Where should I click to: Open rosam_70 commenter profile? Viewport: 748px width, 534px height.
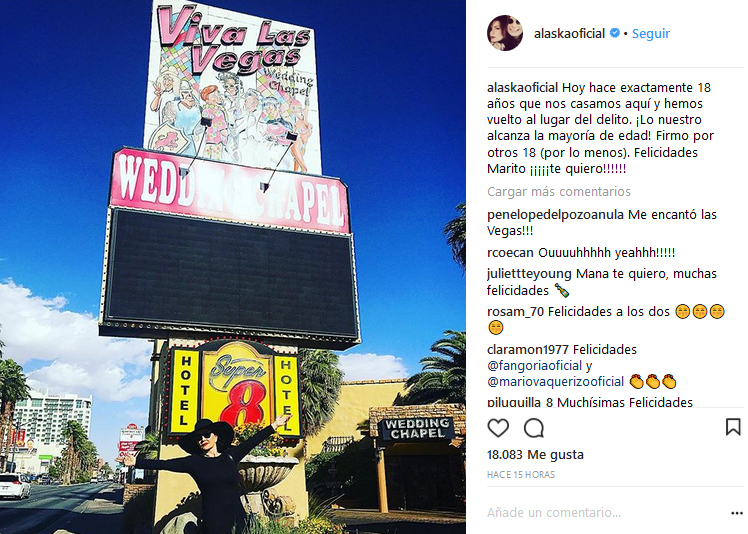click(x=515, y=312)
